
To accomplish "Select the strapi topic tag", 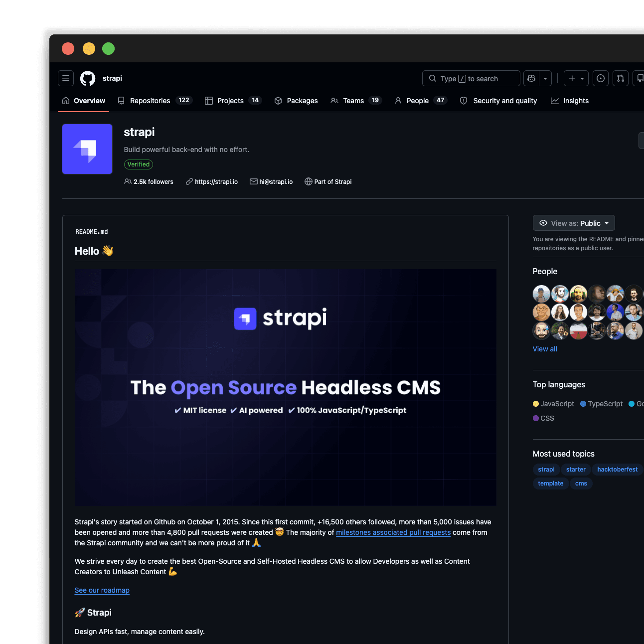I will tap(546, 470).
